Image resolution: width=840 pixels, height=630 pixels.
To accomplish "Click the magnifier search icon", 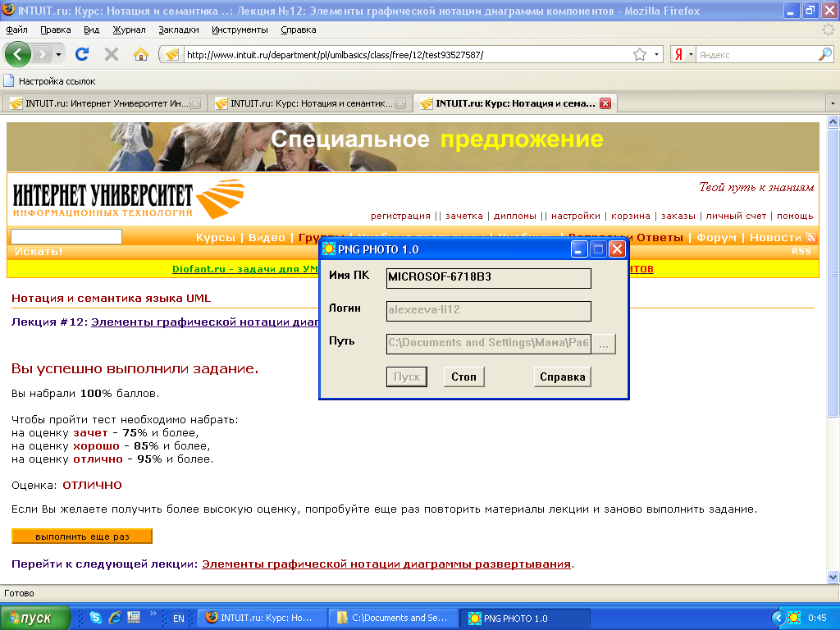I will pos(825,54).
